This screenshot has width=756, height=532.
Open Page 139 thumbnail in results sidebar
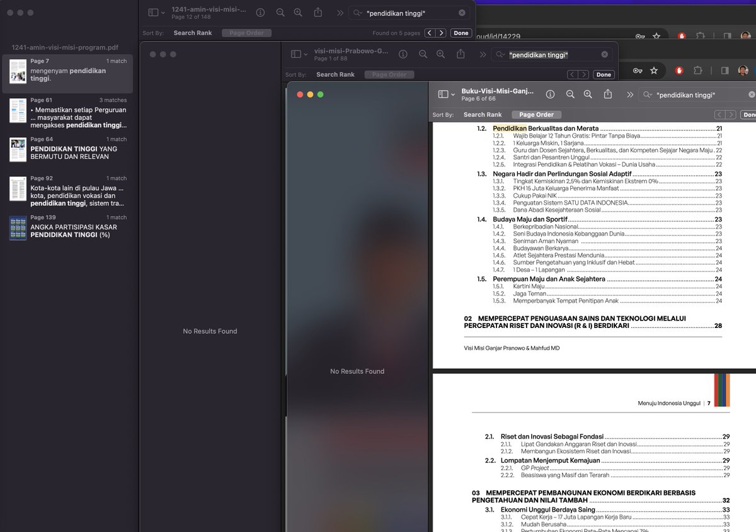point(18,228)
